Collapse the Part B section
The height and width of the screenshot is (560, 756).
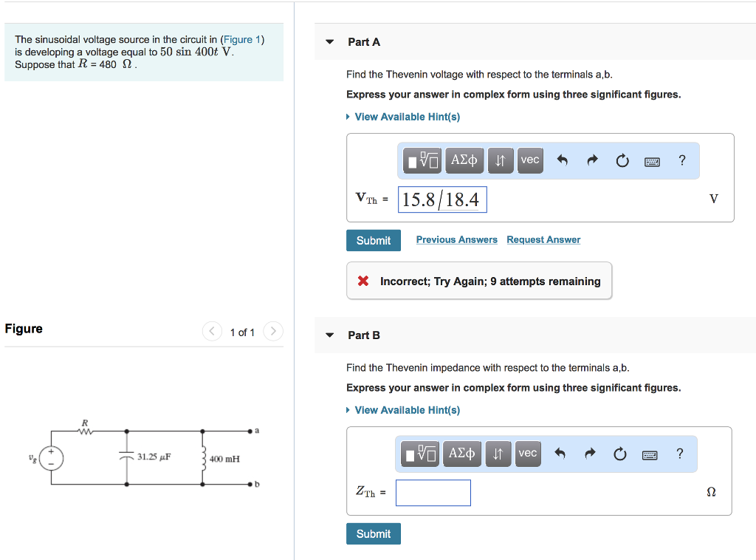click(329, 335)
